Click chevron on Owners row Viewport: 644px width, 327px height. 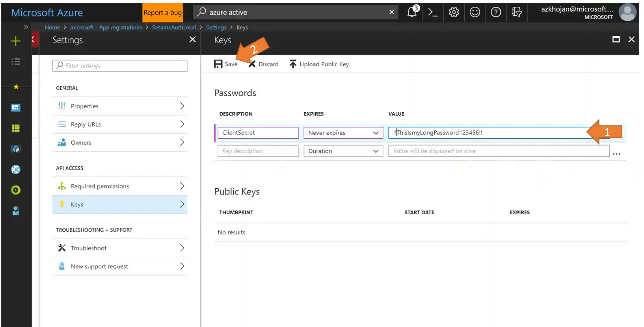[x=182, y=143]
